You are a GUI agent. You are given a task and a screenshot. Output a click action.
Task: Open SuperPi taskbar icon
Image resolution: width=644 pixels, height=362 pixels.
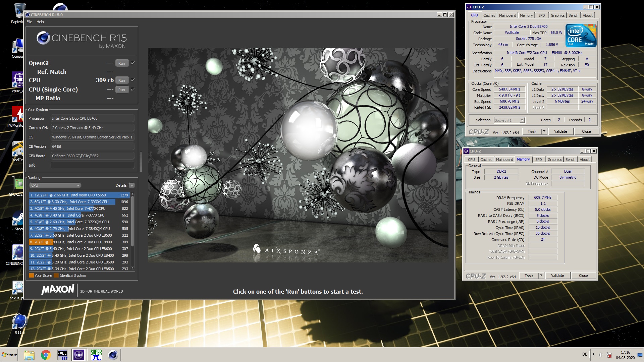(x=96, y=355)
